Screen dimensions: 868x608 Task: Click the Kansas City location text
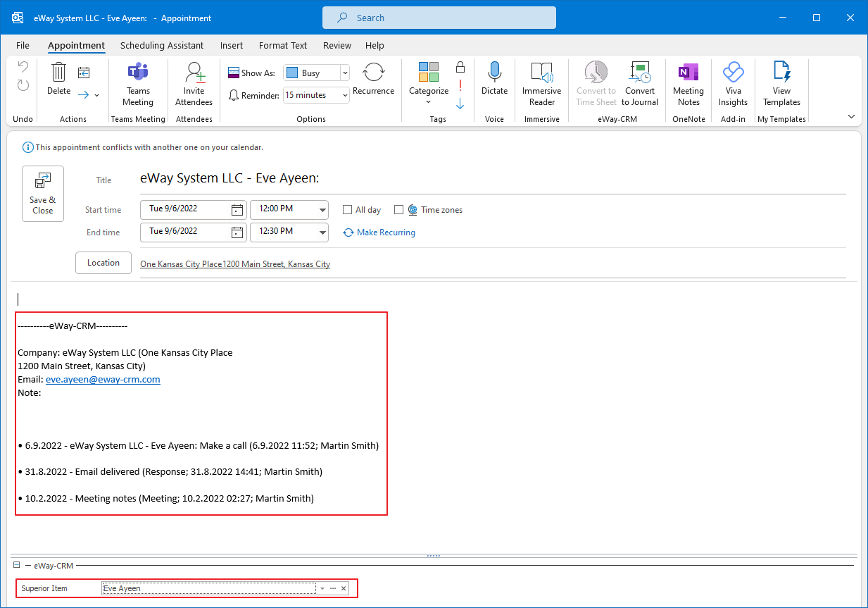(x=235, y=264)
